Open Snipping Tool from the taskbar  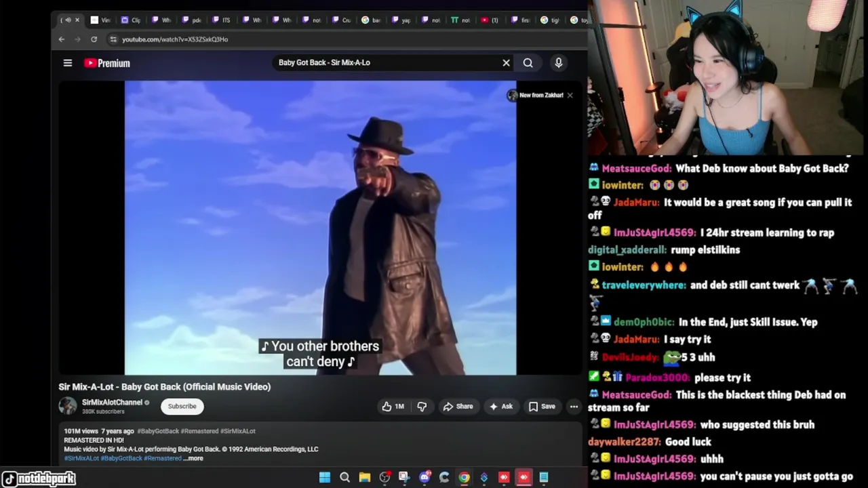pyautogui.click(x=404, y=477)
